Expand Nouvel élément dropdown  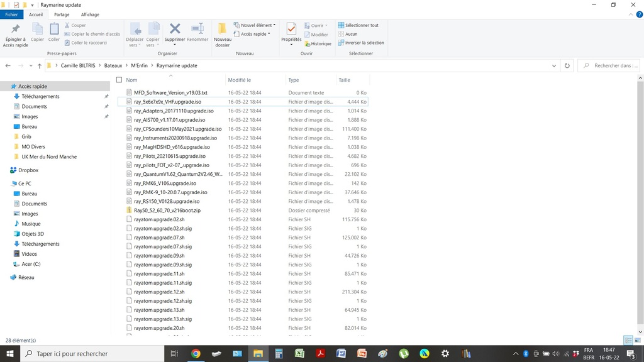click(255, 25)
